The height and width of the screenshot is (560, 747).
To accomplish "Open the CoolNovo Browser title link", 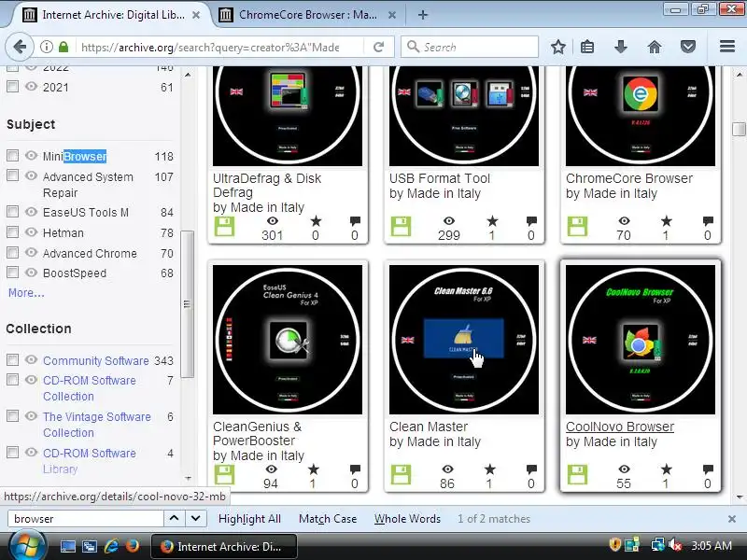I will [620, 427].
